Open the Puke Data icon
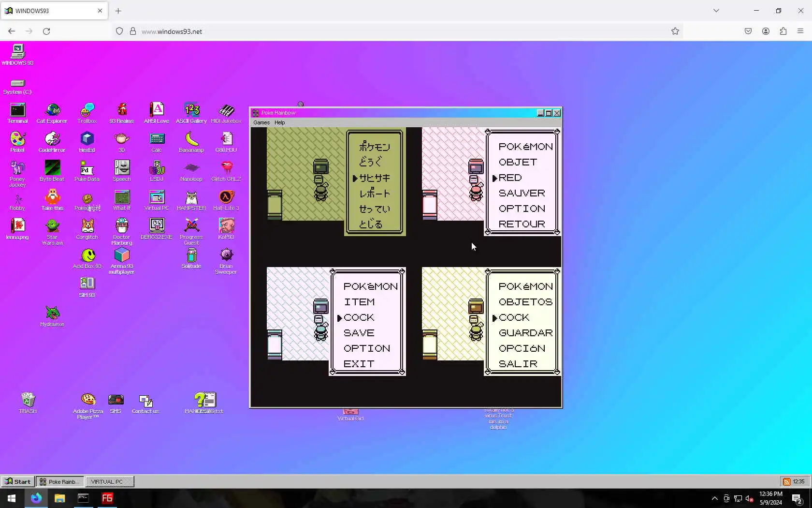This screenshot has width=812, height=508. pos(87,171)
